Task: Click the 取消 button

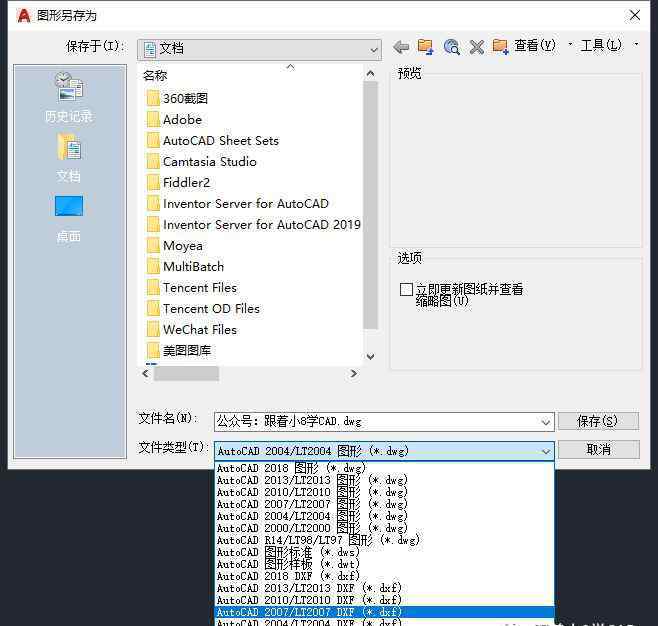Action: (598, 449)
